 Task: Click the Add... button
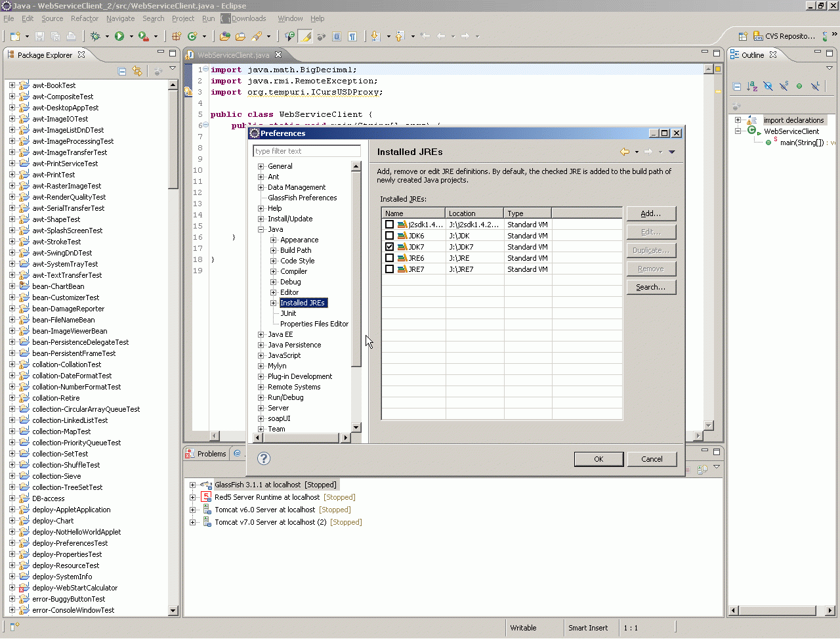click(650, 213)
